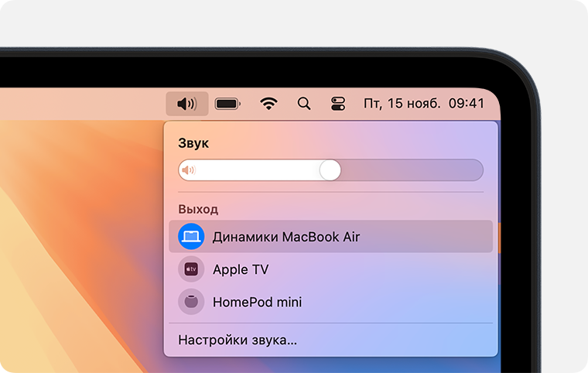
Task: Click the small speaker icon inside the volume slider
Action: coord(188,170)
